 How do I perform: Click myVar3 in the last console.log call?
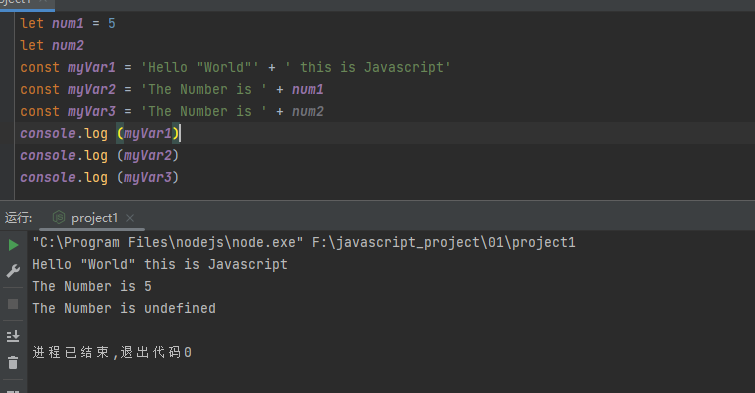tap(148, 177)
